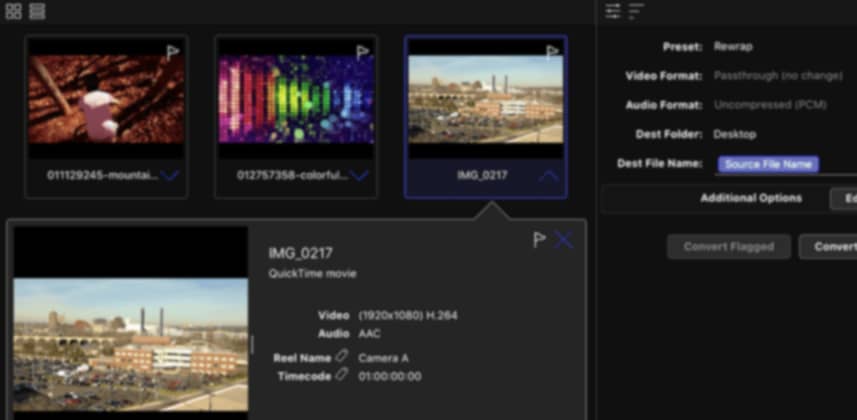
Task: Click the AAC audio info text
Action: tap(369, 334)
